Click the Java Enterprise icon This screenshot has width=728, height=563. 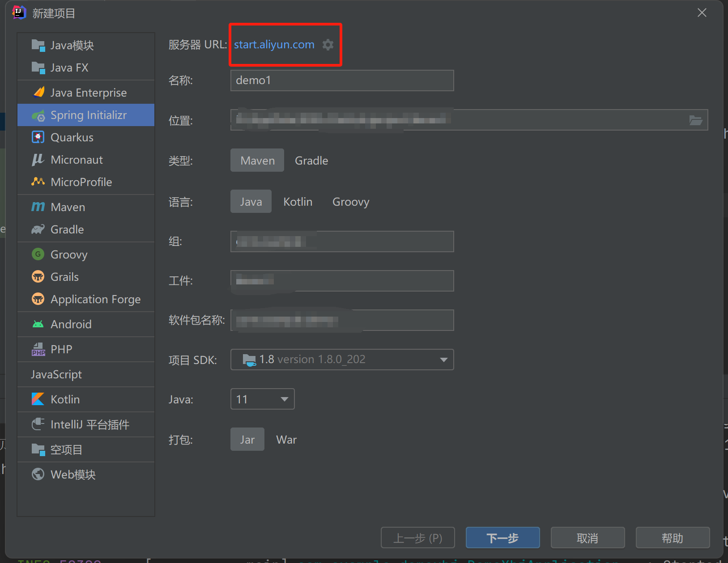38,93
